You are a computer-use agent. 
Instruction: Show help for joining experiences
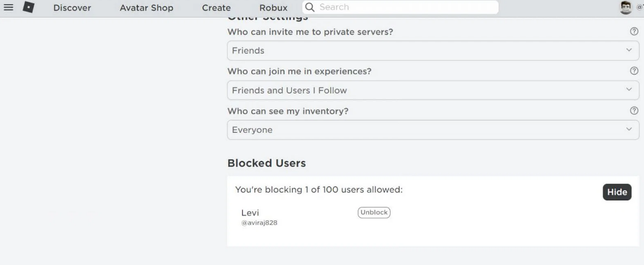634,71
